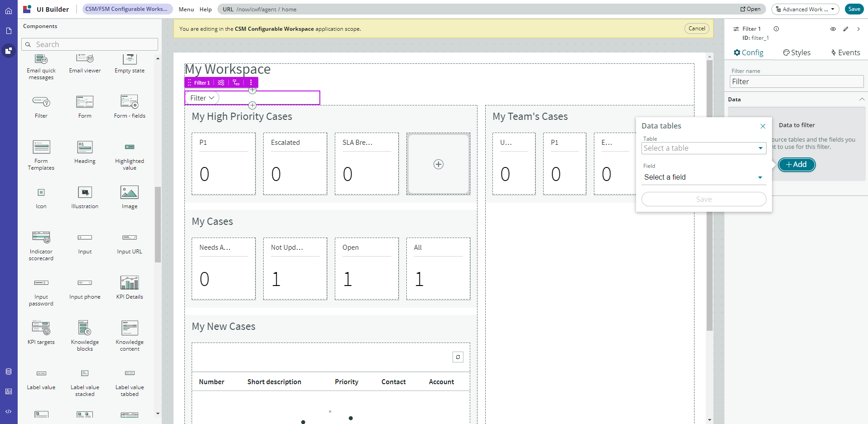The image size is (868, 424).
Task: Open the Select a field dropdown
Action: 704,177
